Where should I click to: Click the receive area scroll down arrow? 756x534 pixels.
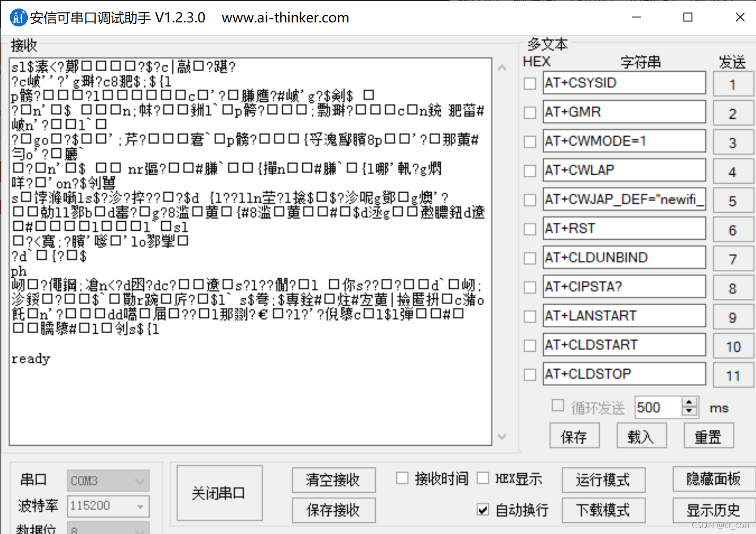[x=502, y=437]
